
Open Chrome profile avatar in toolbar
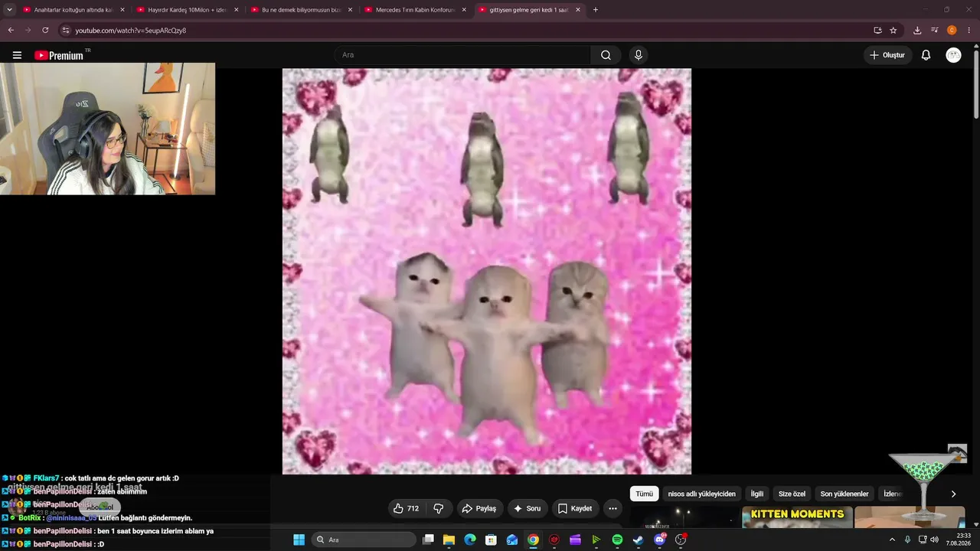952,31
